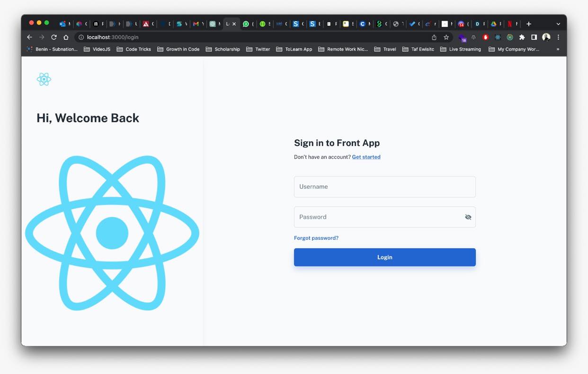This screenshot has height=374, width=588.
Task: Switch to the Netflix tab
Action: coord(511,24)
